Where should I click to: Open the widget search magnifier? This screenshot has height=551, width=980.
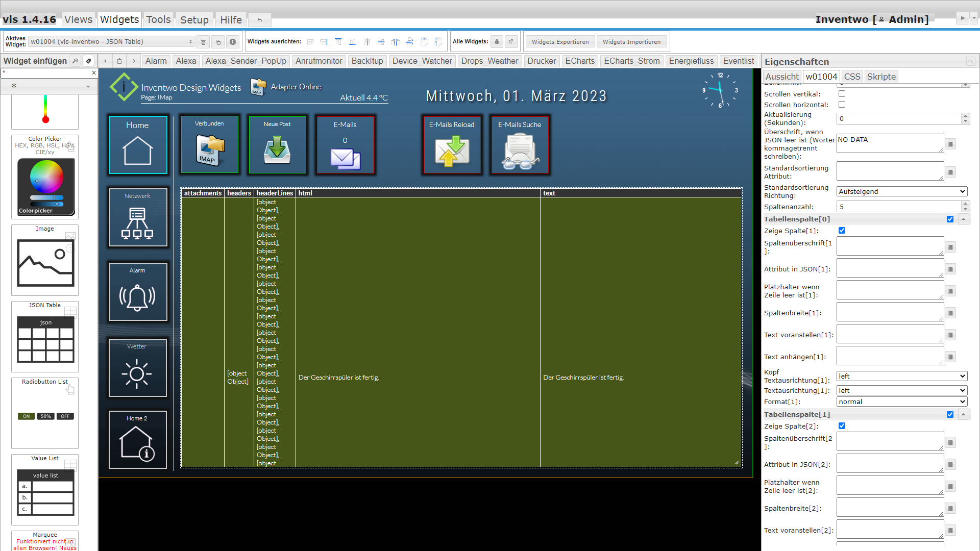[75, 61]
